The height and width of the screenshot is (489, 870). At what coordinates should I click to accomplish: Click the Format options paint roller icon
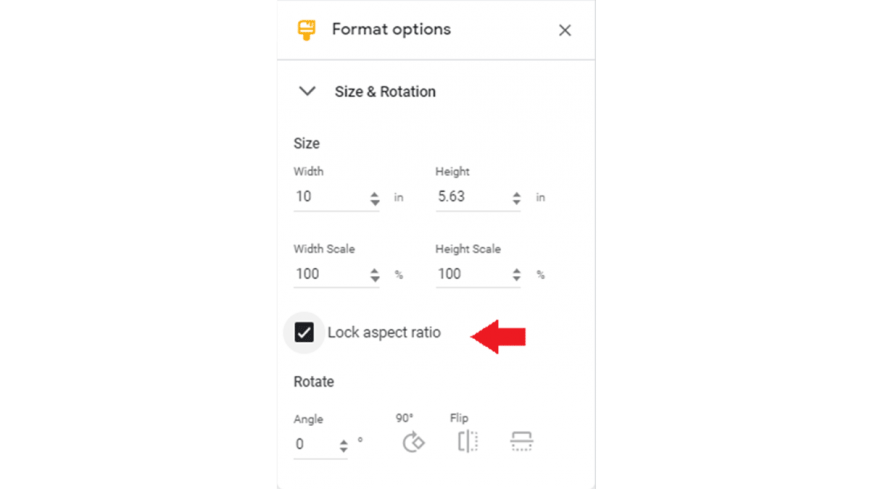pos(306,30)
